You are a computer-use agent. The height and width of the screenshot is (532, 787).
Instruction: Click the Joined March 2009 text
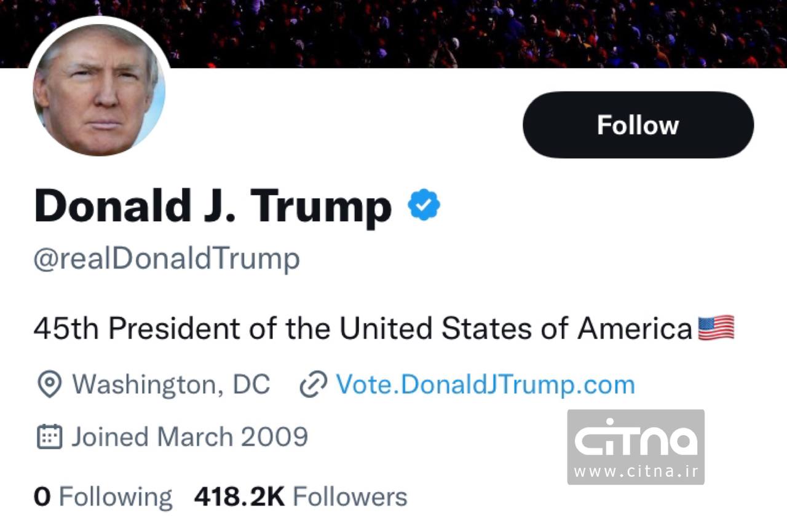click(189, 437)
